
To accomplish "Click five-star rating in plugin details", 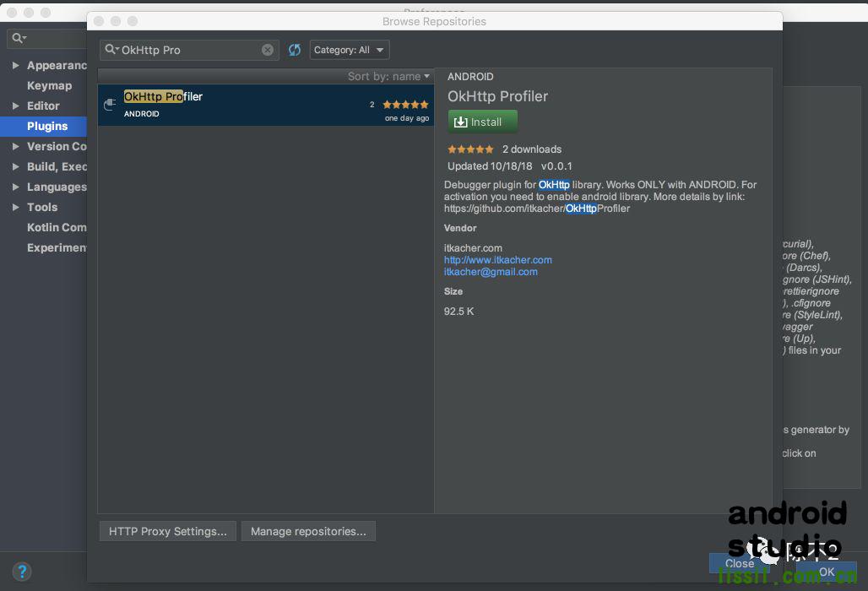I will click(x=470, y=149).
